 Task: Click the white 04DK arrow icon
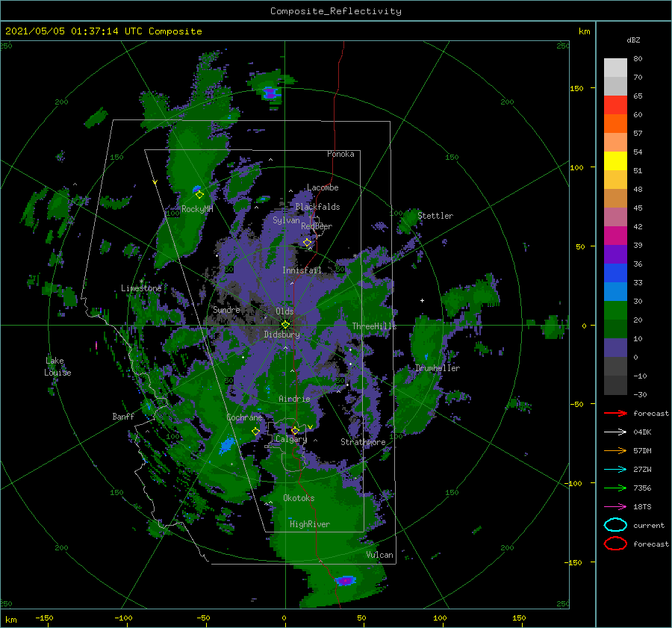tap(615, 432)
